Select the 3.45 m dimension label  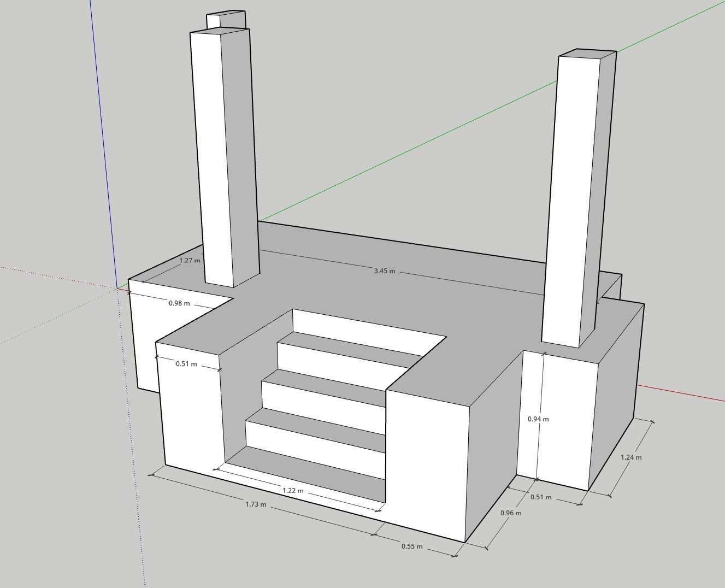coord(384,271)
